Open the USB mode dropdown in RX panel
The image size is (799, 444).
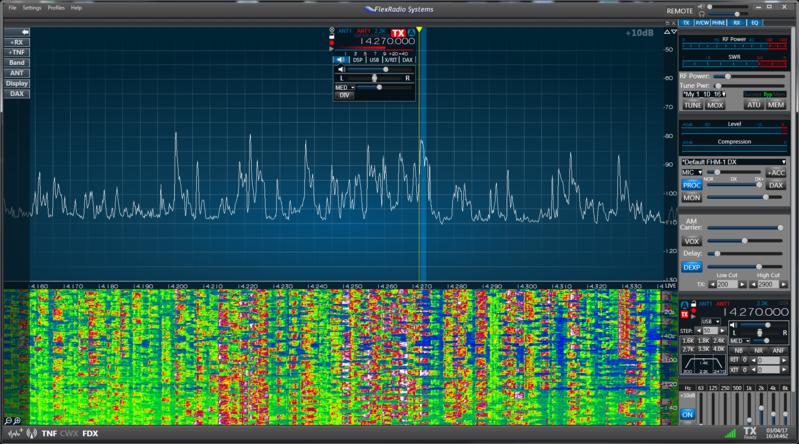pos(710,322)
